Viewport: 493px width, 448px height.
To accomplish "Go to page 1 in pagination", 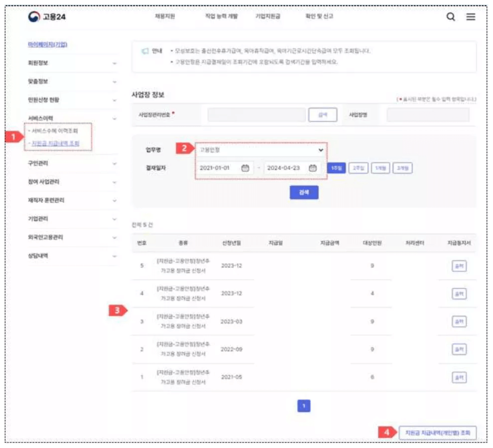I will pyautogui.click(x=304, y=406).
